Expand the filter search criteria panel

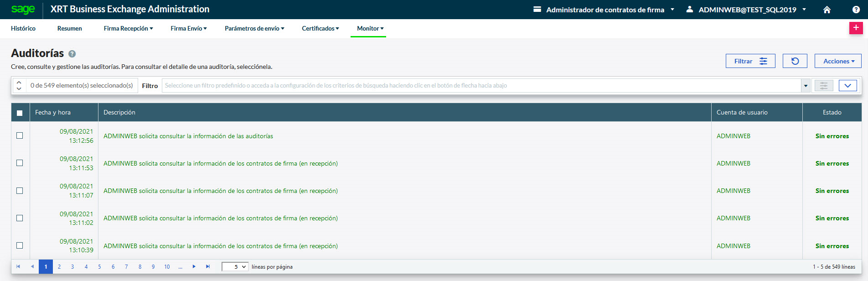pyautogui.click(x=847, y=85)
